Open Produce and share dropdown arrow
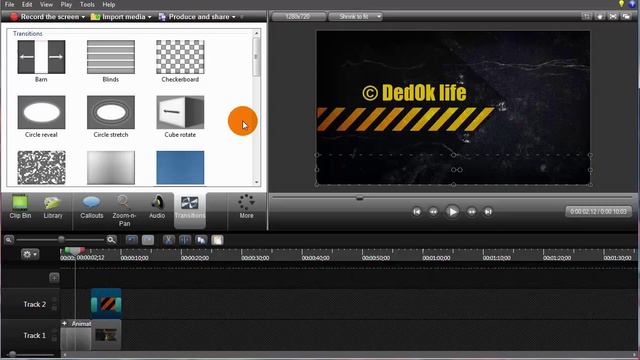Screen dimensions: 640x360 pos(234,17)
